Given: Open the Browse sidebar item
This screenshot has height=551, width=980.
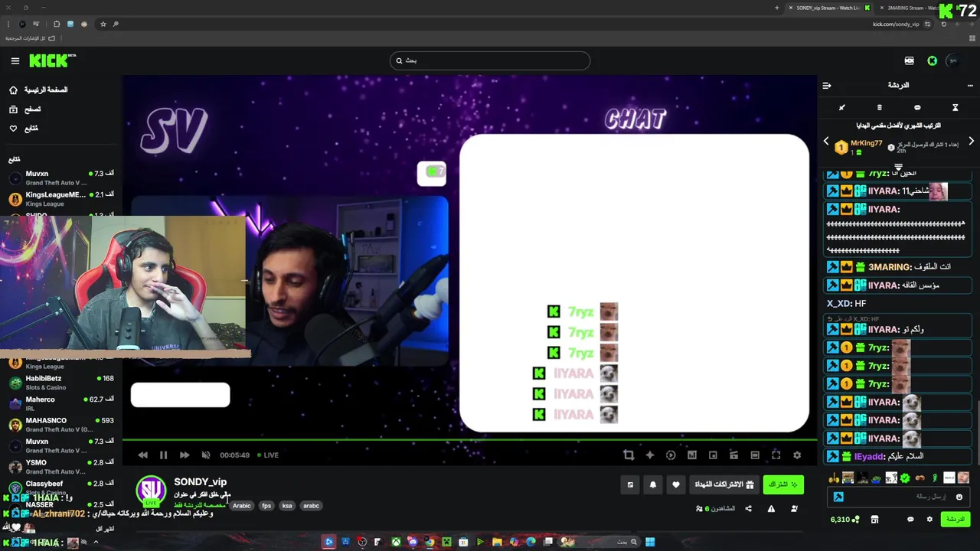Looking at the screenshot, I should 25,109.
